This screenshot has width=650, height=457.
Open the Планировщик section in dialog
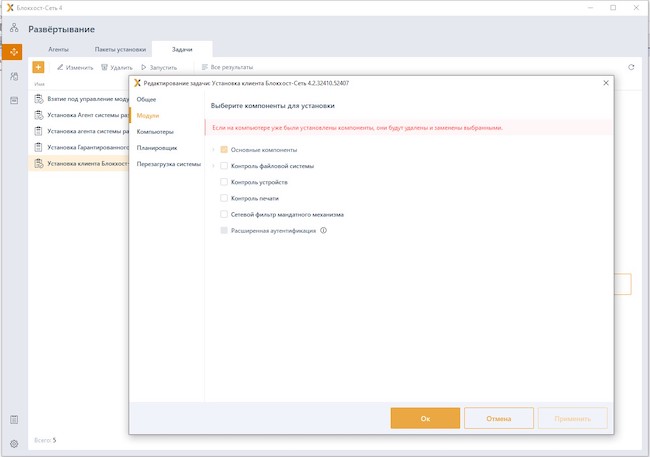157,148
